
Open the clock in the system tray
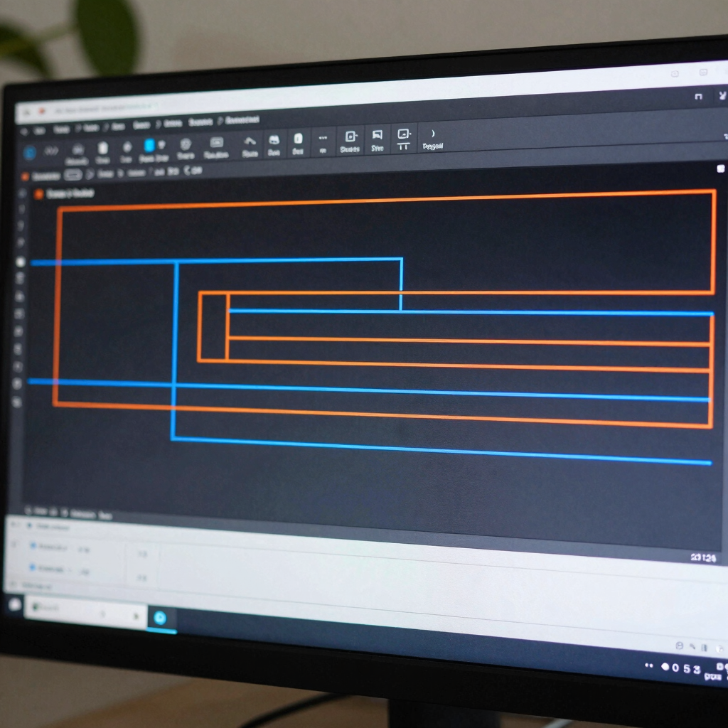coord(686,668)
